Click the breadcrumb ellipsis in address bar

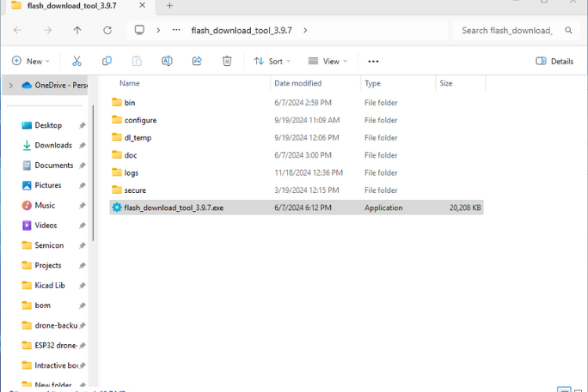176,31
